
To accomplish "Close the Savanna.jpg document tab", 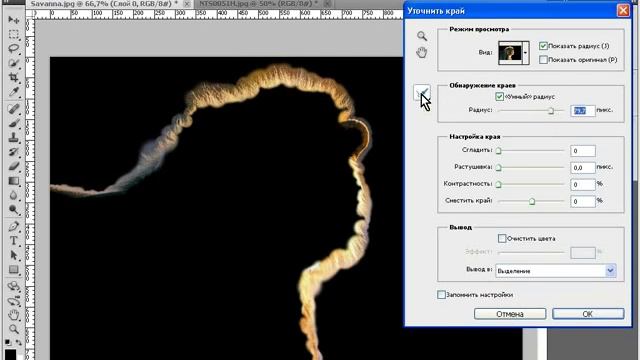I will 187,4.
